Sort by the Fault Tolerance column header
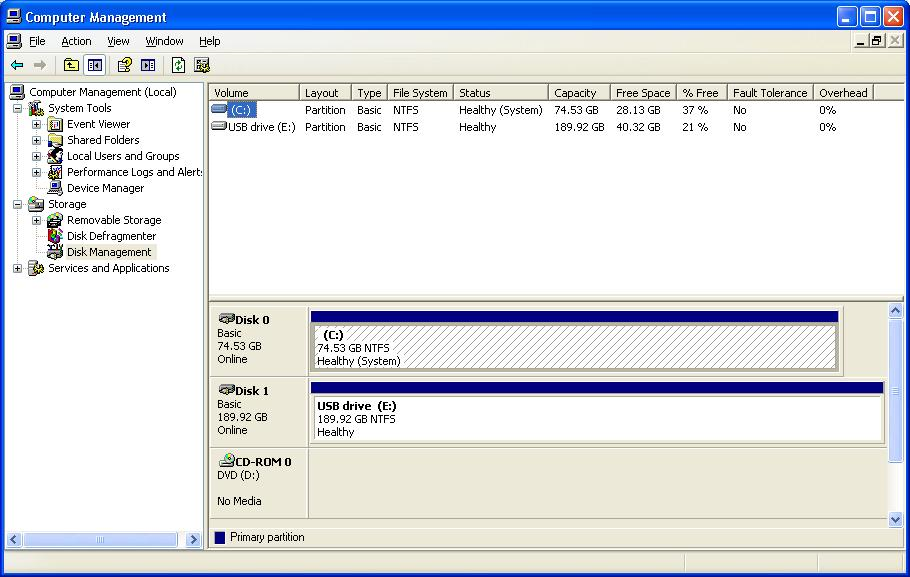Viewport: 910px width, 577px height. (x=770, y=93)
